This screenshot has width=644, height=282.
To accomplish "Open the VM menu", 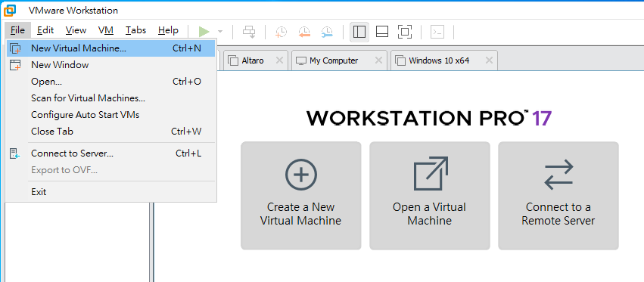I will click(x=106, y=30).
